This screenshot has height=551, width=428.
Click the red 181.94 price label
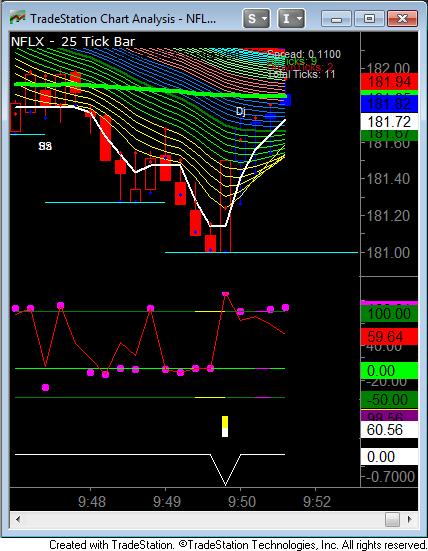[x=389, y=82]
